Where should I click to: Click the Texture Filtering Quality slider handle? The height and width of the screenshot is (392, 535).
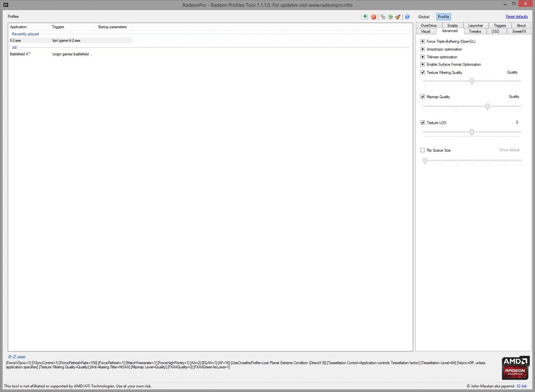pyautogui.click(x=472, y=81)
